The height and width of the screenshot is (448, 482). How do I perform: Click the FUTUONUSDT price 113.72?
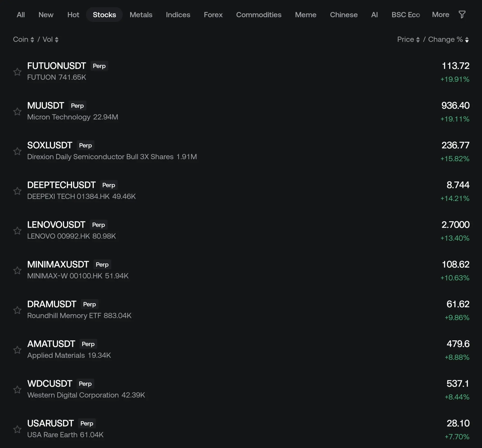tap(456, 66)
